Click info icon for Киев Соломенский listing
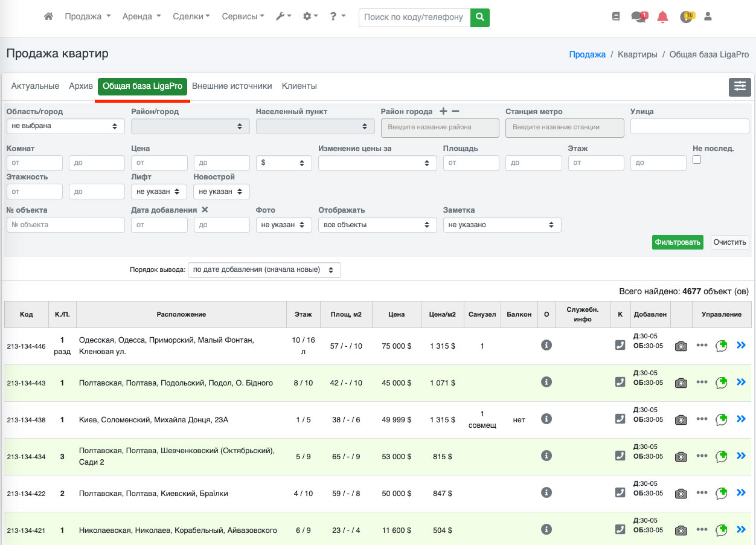Screen dimensions: 756x545 [546, 419]
